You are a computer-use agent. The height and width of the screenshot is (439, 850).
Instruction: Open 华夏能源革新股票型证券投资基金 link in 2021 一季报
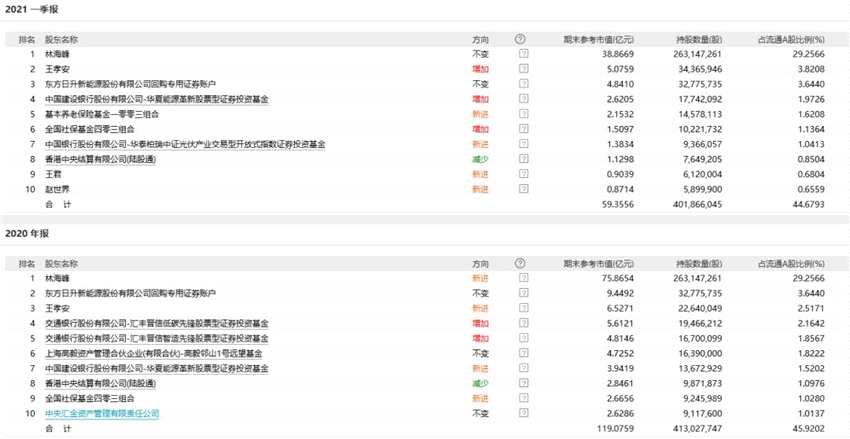(x=157, y=99)
